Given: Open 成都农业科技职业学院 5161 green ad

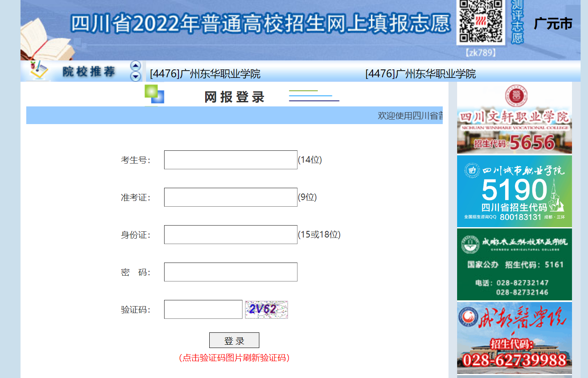Looking at the screenshot, I should tap(514, 265).
